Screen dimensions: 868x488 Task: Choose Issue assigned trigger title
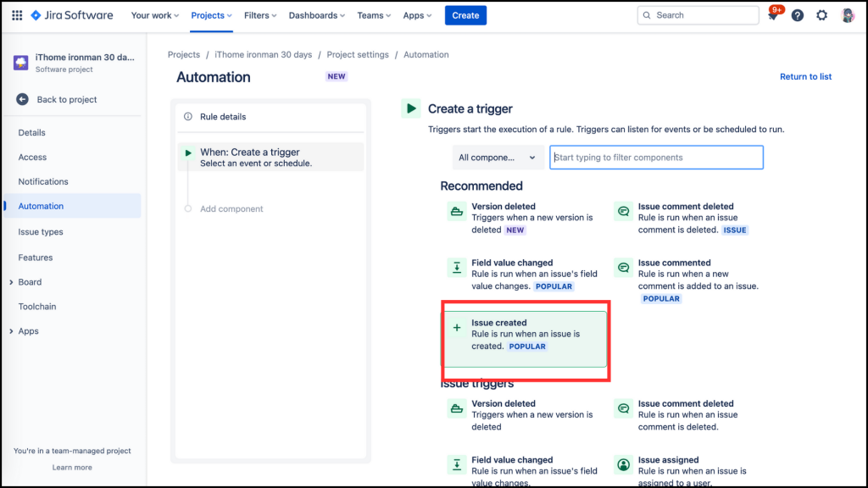click(x=668, y=460)
